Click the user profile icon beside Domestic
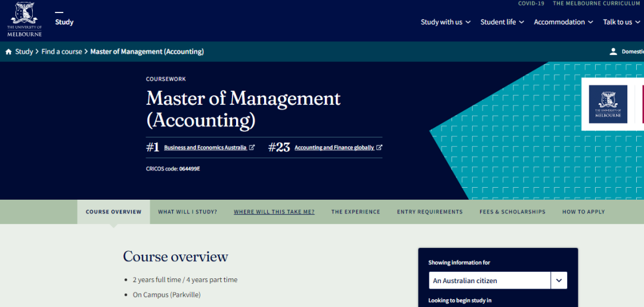 click(613, 52)
